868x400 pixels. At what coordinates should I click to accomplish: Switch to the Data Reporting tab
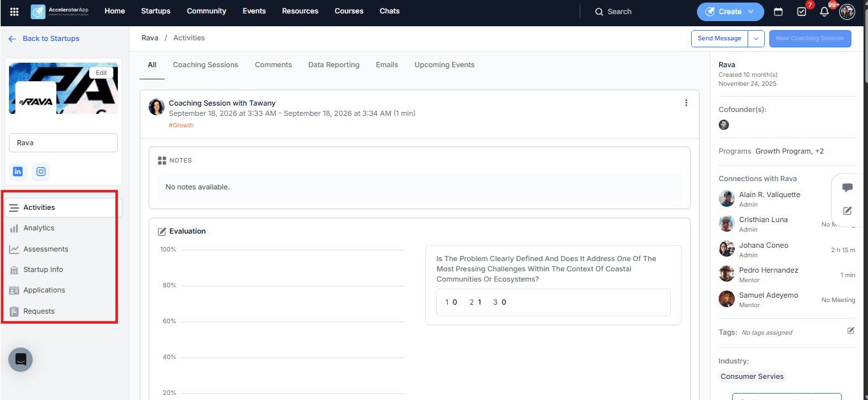(x=334, y=65)
